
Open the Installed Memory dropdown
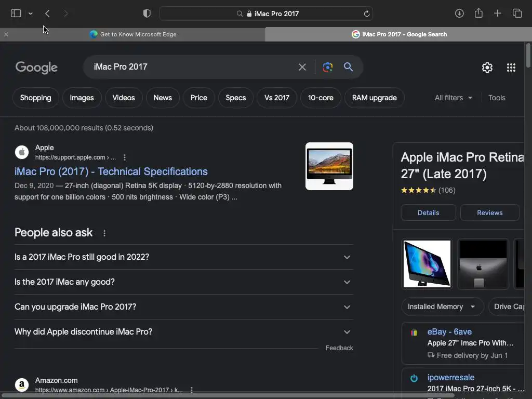click(443, 307)
